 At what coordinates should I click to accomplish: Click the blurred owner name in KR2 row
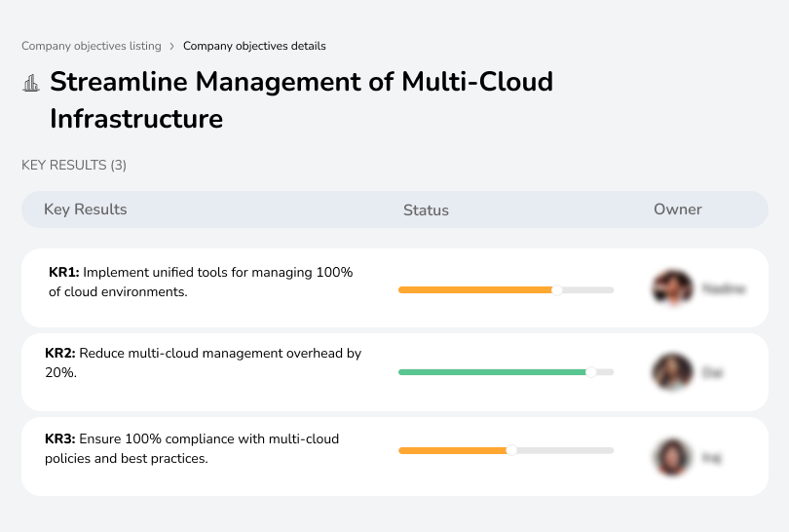tap(712, 372)
